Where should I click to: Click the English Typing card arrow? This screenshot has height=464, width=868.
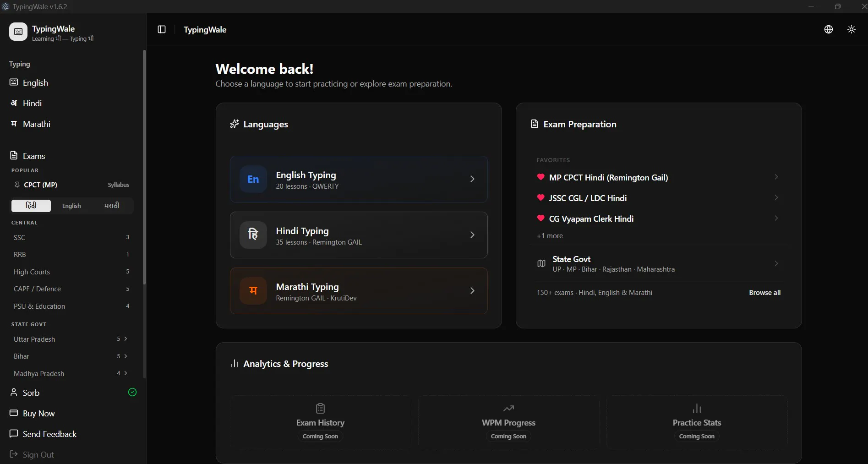tap(472, 179)
